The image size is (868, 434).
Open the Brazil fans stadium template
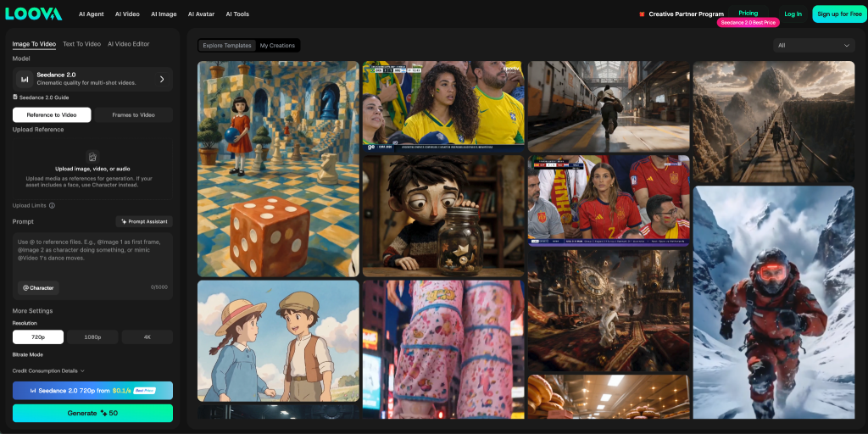coord(443,106)
